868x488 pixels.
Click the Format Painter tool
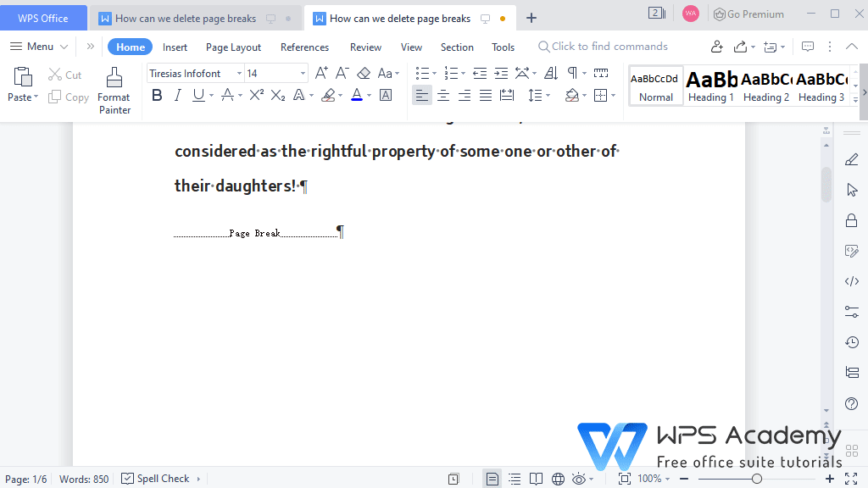tap(114, 91)
